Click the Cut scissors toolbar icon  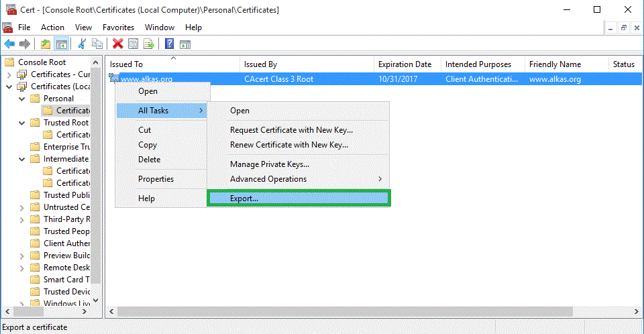pos(82,44)
